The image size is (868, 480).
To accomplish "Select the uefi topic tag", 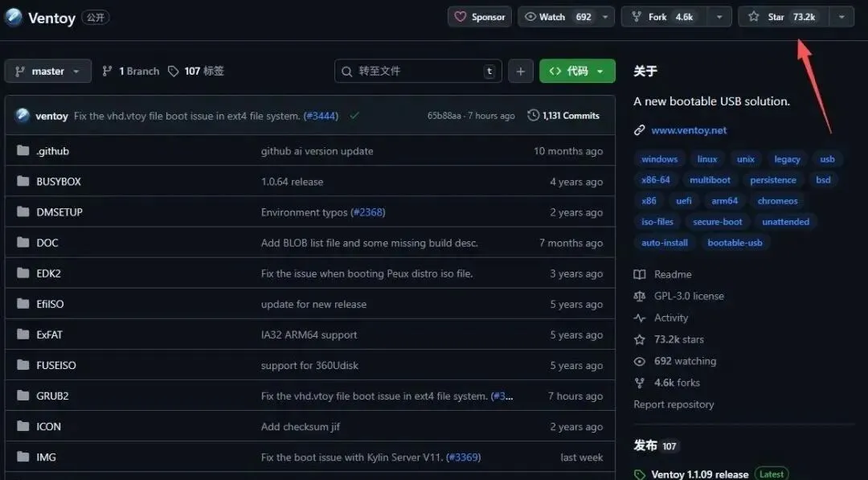I will tap(684, 201).
